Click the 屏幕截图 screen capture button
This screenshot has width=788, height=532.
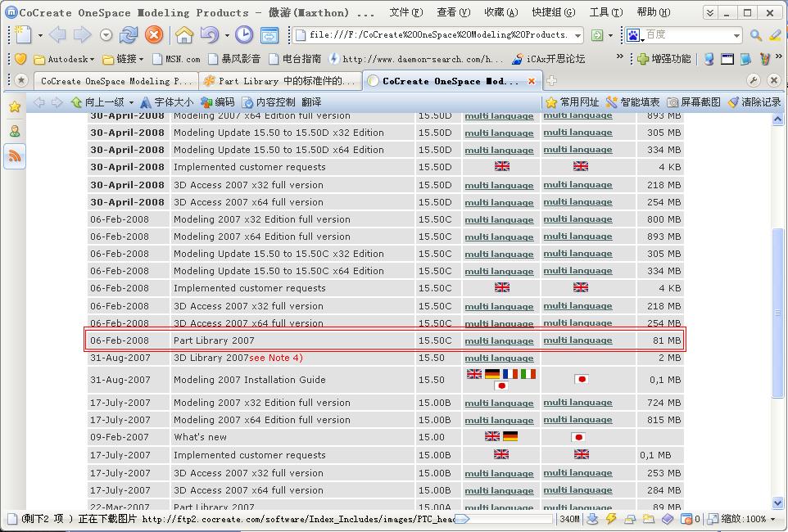click(694, 102)
